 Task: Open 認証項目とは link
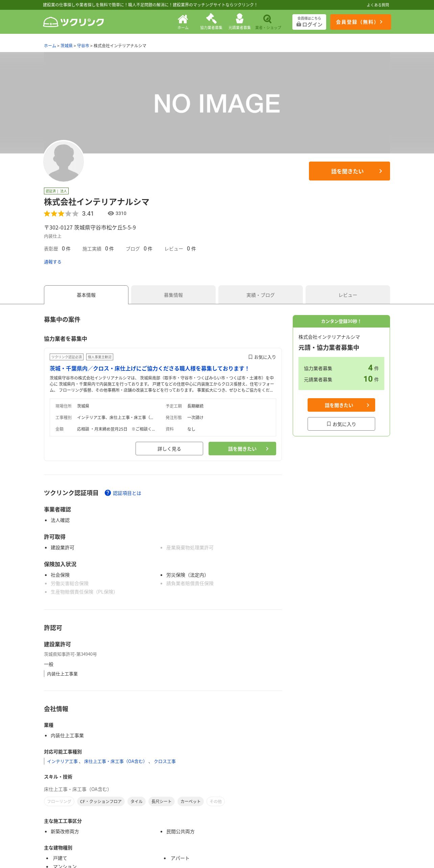[127, 493]
